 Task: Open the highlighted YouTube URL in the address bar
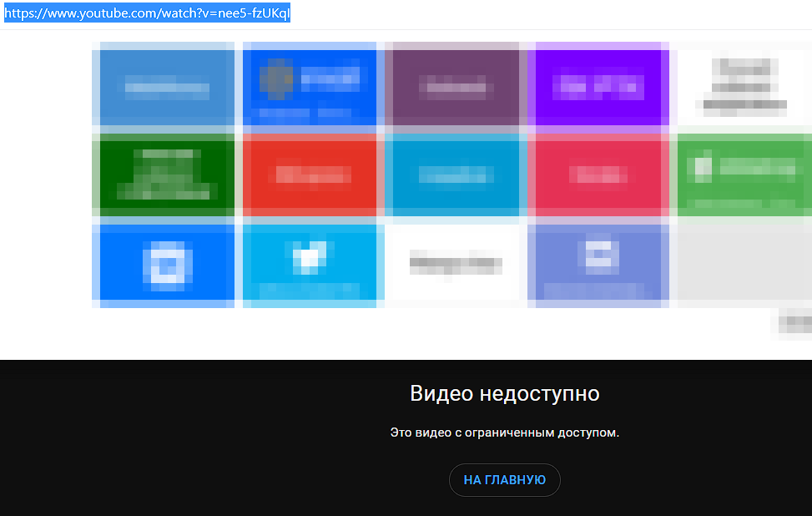click(x=148, y=13)
